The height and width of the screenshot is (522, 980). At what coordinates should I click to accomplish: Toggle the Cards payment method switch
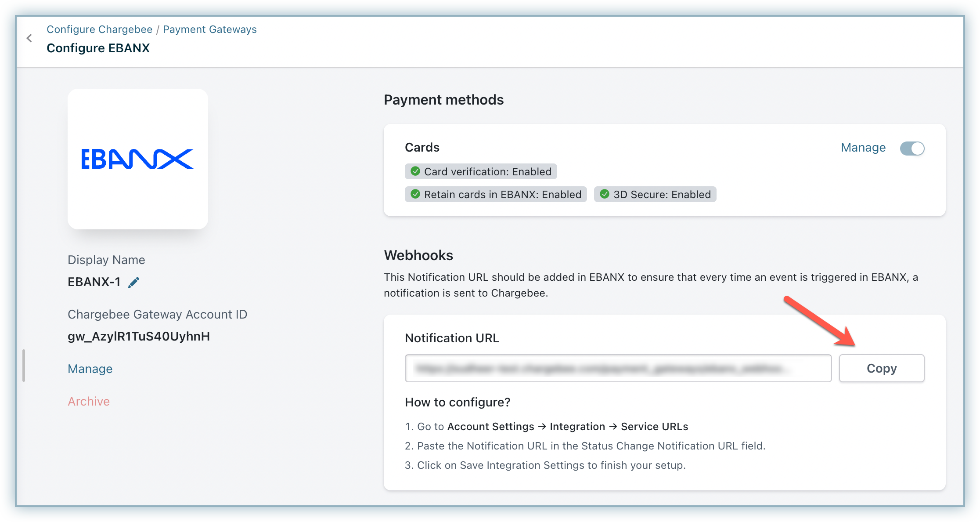pos(912,149)
